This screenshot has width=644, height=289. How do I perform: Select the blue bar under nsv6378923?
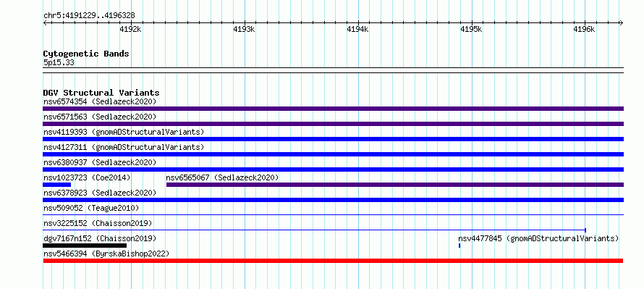[x=333, y=200]
